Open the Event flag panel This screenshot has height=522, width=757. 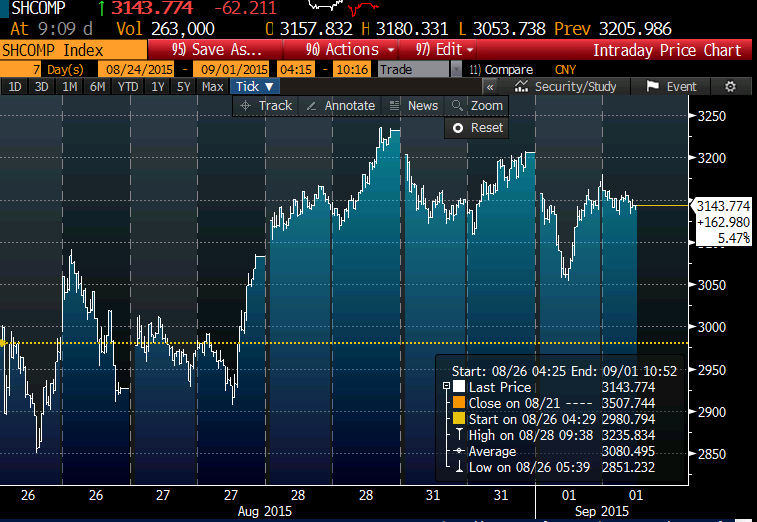click(x=672, y=87)
